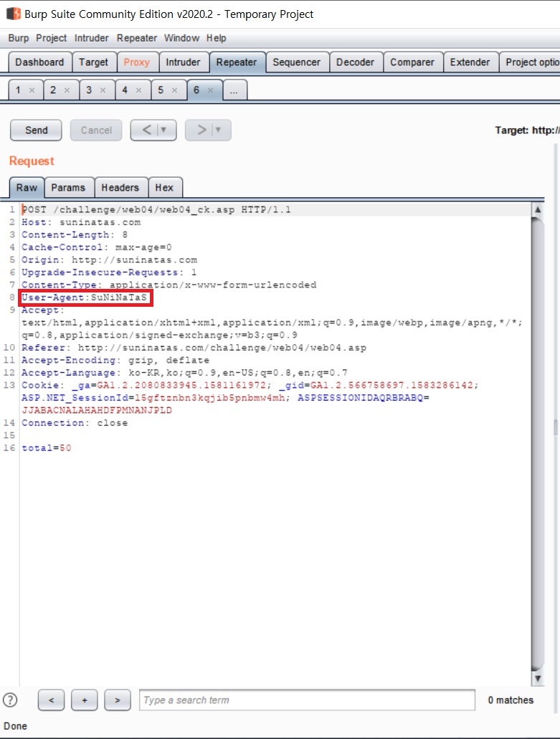Click the Cancel button
The height and width of the screenshot is (739, 560).
(x=96, y=130)
